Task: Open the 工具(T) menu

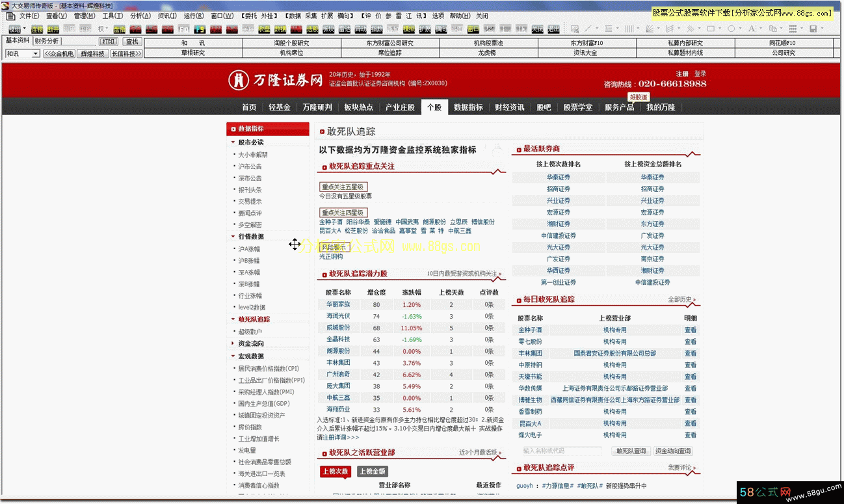Action: 112,16
